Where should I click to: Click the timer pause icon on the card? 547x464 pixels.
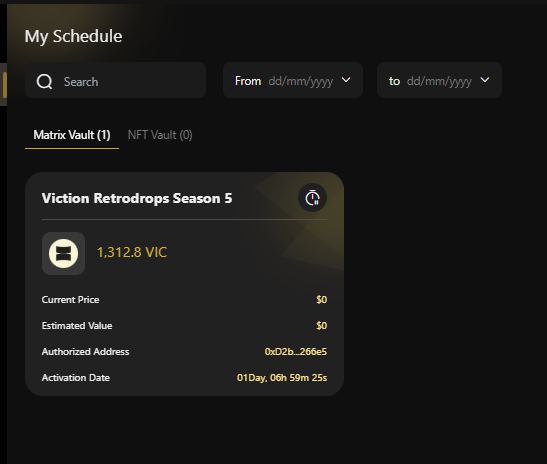tap(313, 198)
